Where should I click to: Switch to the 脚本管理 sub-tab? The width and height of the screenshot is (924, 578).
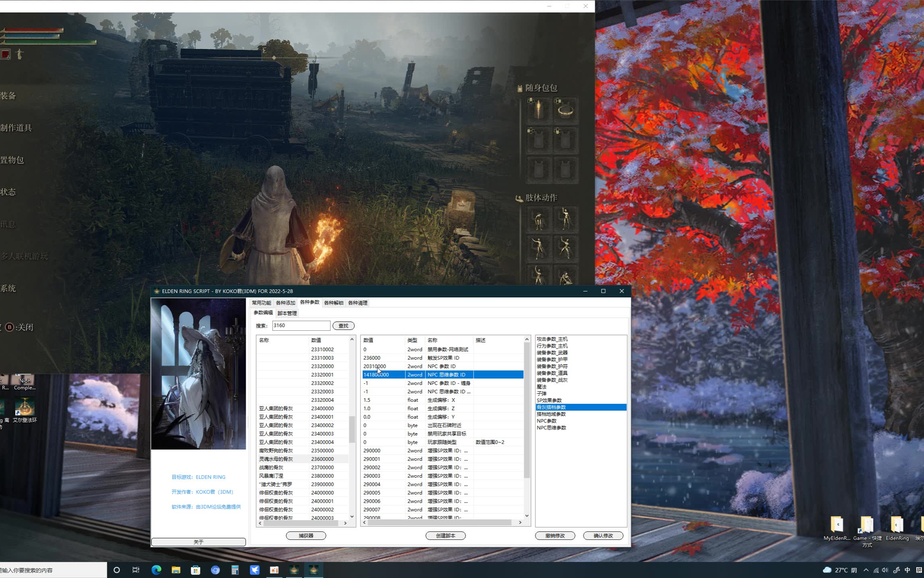287,313
